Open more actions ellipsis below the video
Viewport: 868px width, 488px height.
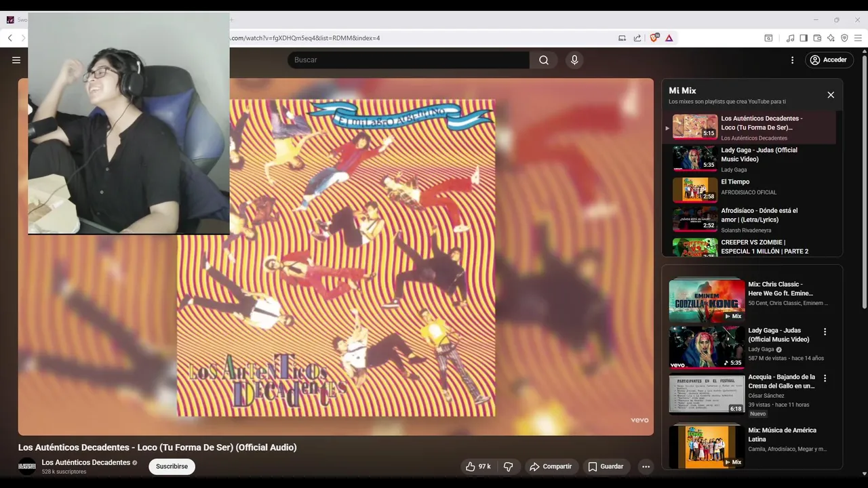coord(646,466)
